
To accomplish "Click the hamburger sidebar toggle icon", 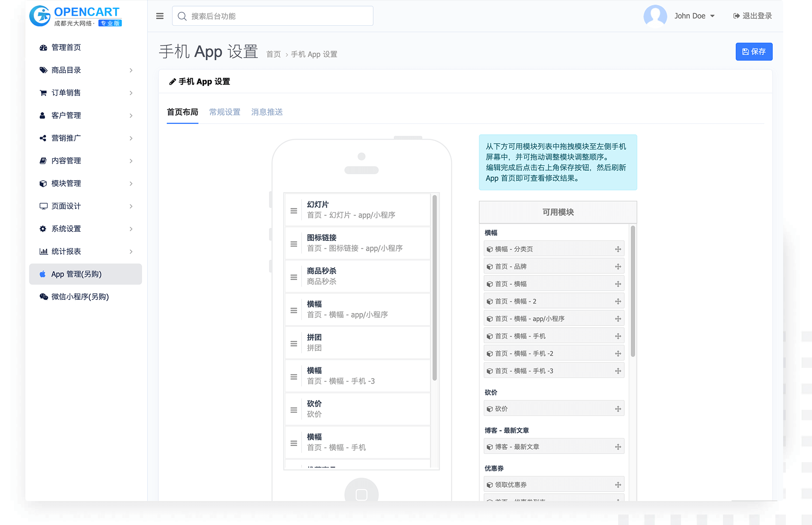I will coord(160,16).
